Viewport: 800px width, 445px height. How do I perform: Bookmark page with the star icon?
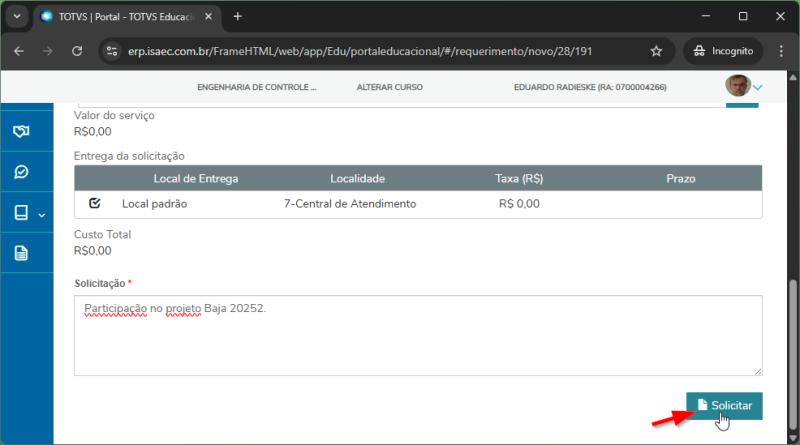coord(656,51)
